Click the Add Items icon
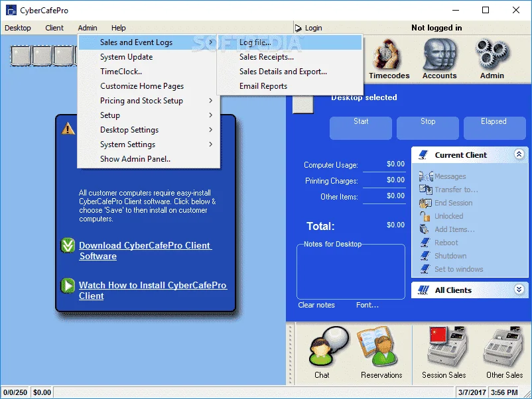Screen dimensions: 532x399 click(425, 229)
